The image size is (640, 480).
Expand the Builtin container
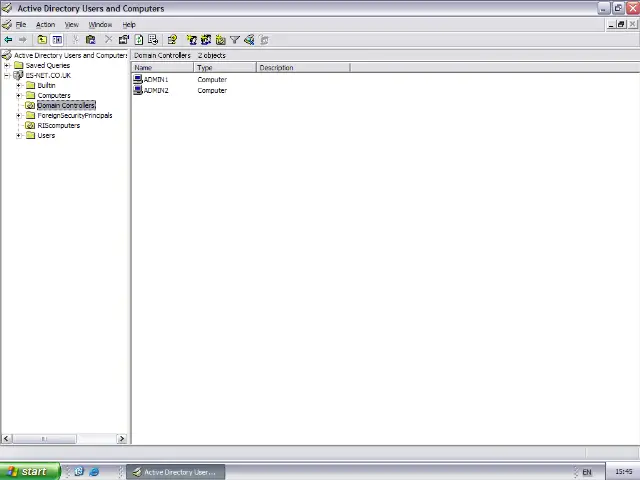pos(18,85)
